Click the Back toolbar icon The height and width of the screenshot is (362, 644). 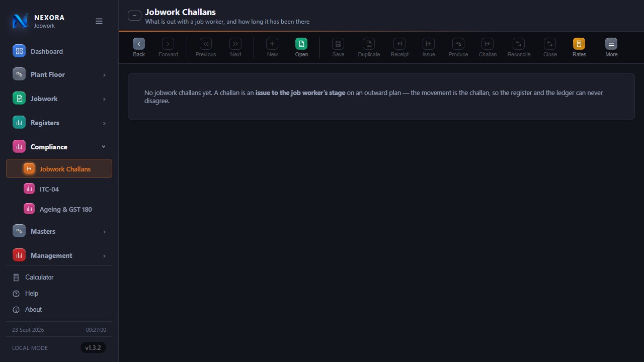pyautogui.click(x=139, y=44)
